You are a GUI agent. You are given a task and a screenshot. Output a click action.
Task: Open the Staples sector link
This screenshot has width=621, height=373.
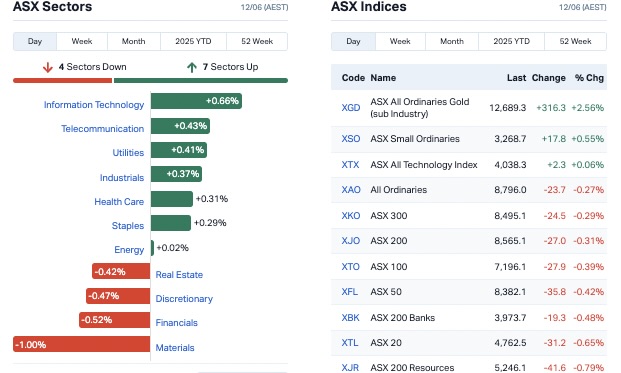(128, 226)
